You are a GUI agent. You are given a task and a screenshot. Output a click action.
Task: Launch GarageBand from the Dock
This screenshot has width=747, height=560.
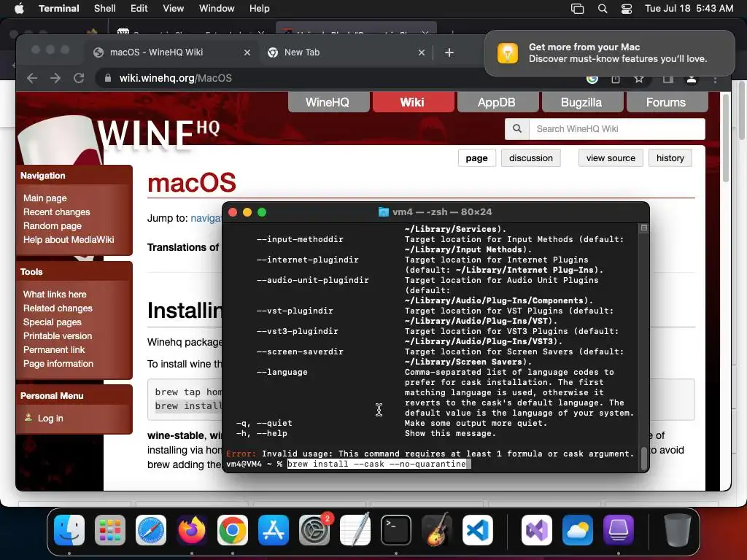pos(437,530)
